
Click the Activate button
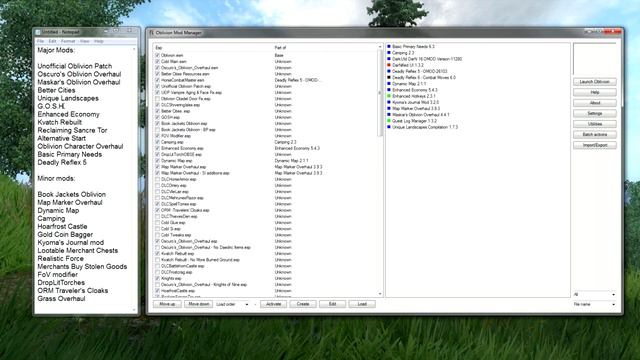273,304
